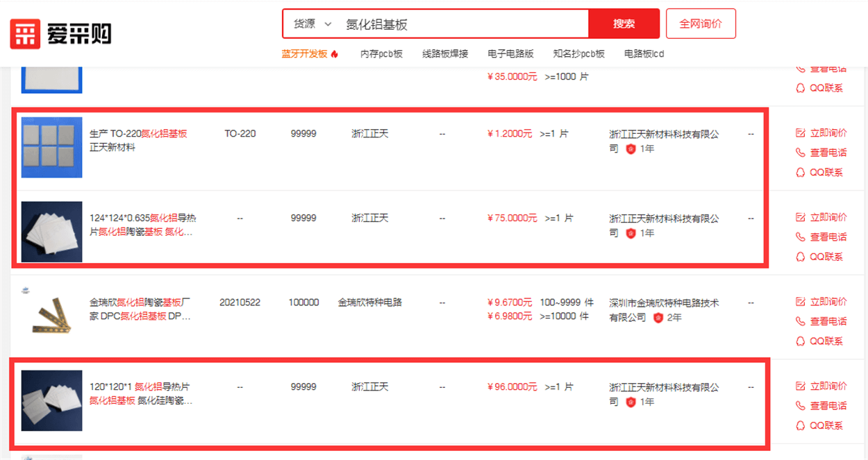Select the 蓝牙开发板 hot keyword
Viewport: 868px width, 460px height.
pyautogui.click(x=304, y=54)
